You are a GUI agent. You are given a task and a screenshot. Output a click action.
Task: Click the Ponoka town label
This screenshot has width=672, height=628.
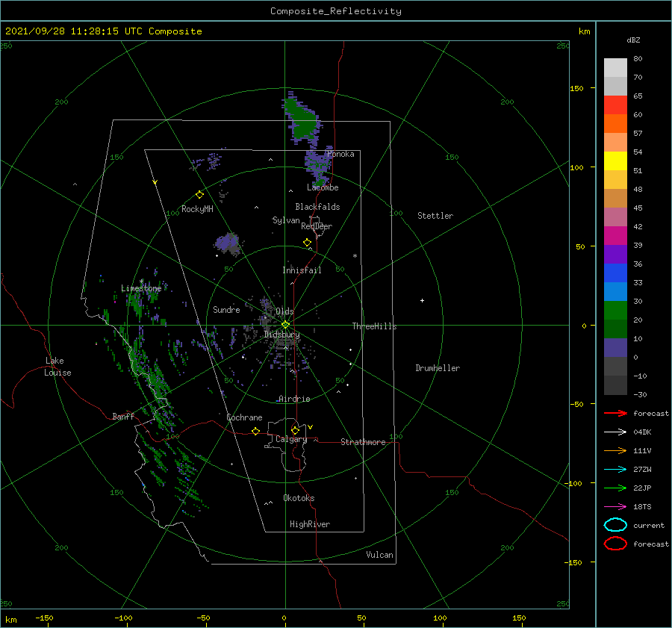[x=340, y=154]
